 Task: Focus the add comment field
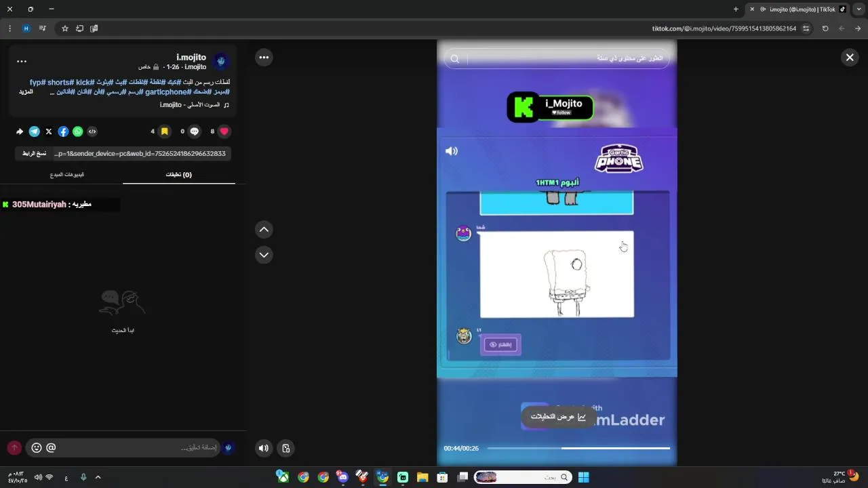pyautogui.click(x=139, y=448)
